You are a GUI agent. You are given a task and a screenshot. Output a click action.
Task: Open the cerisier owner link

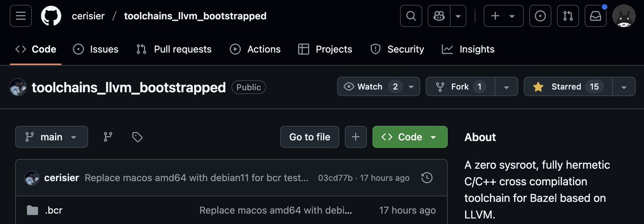89,16
